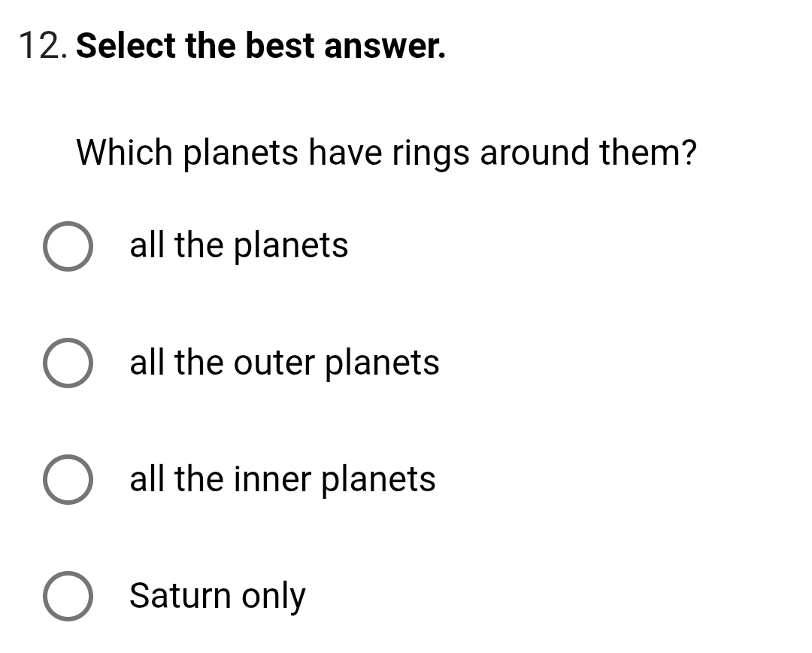812x653 pixels.
Task: Click the word 'them?' ending the question
Action: (647, 153)
